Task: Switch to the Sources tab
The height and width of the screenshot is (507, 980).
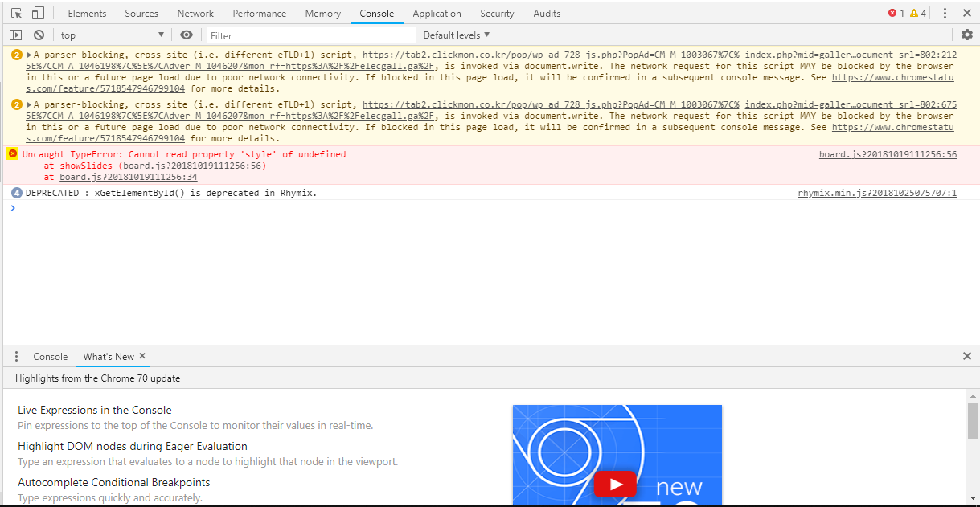Action: click(141, 14)
